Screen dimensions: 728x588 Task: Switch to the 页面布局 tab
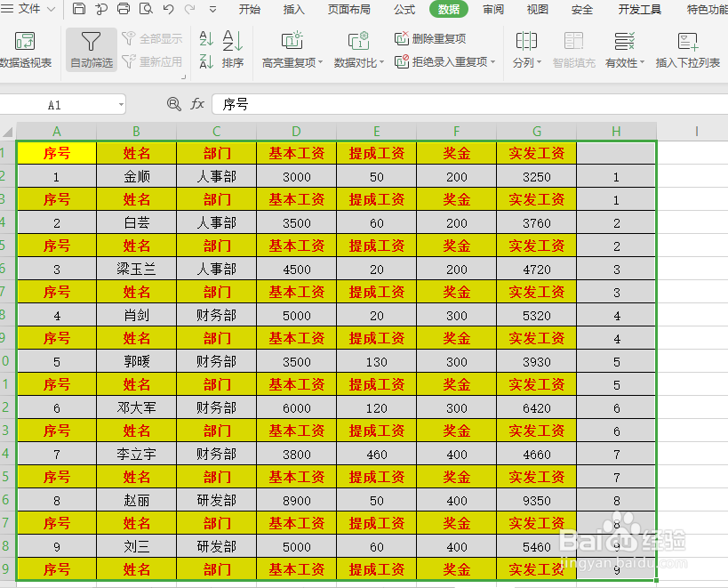[349, 9]
